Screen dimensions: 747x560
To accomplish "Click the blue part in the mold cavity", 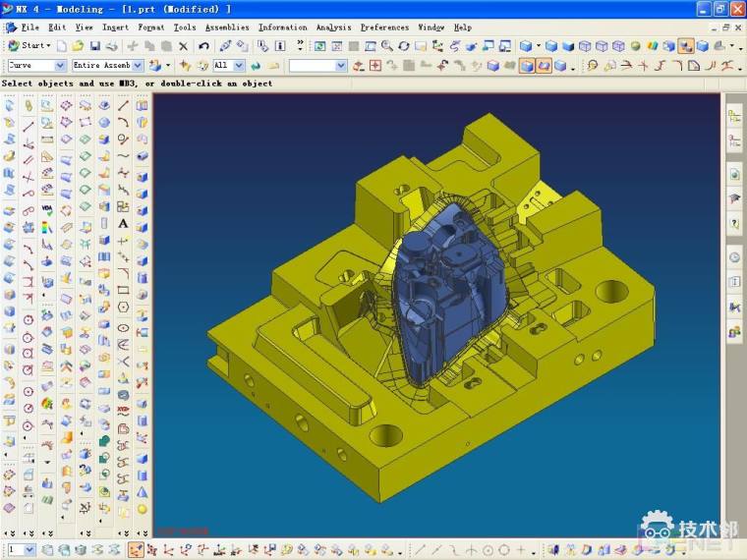I will coord(442,295).
